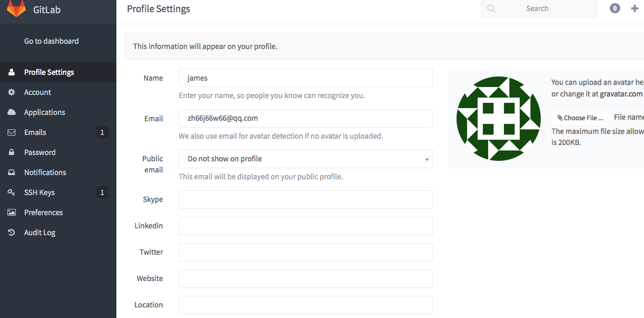Click the Profile Settings user icon
Viewport: 644px width, 318px height.
(12, 72)
